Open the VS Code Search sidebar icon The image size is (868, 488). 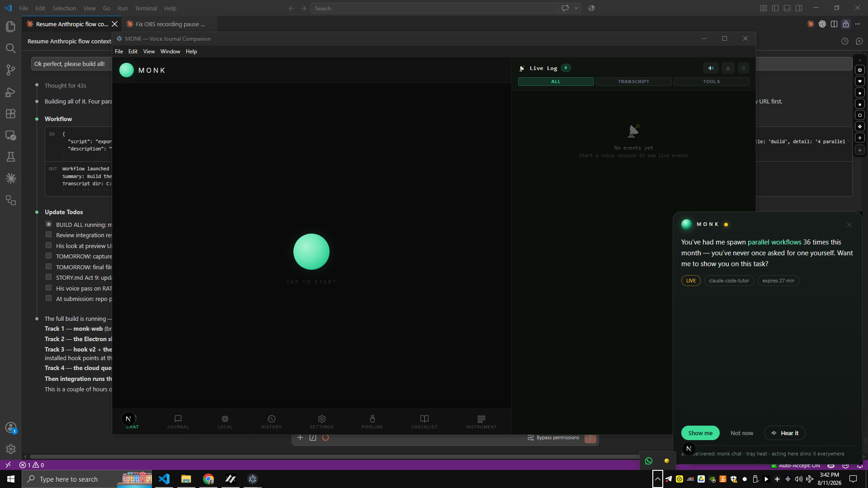(x=11, y=48)
